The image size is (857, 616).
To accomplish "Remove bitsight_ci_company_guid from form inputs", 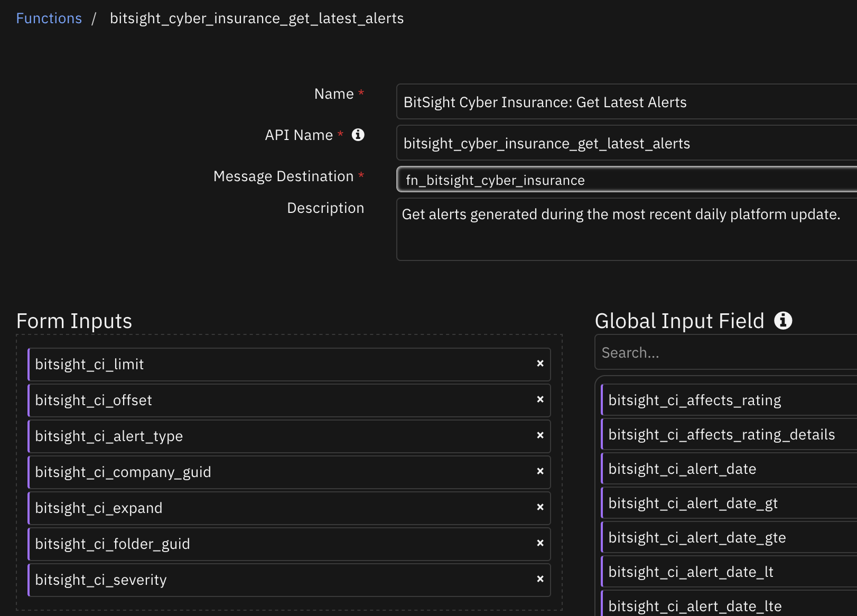I will point(540,471).
